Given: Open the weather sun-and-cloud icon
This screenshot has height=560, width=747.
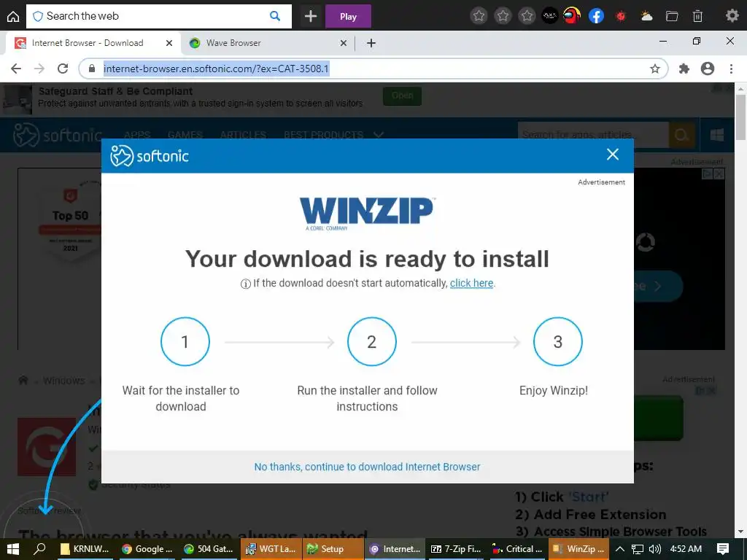Looking at the screenshot, I should pyautogui.click(x=646, y=16).
